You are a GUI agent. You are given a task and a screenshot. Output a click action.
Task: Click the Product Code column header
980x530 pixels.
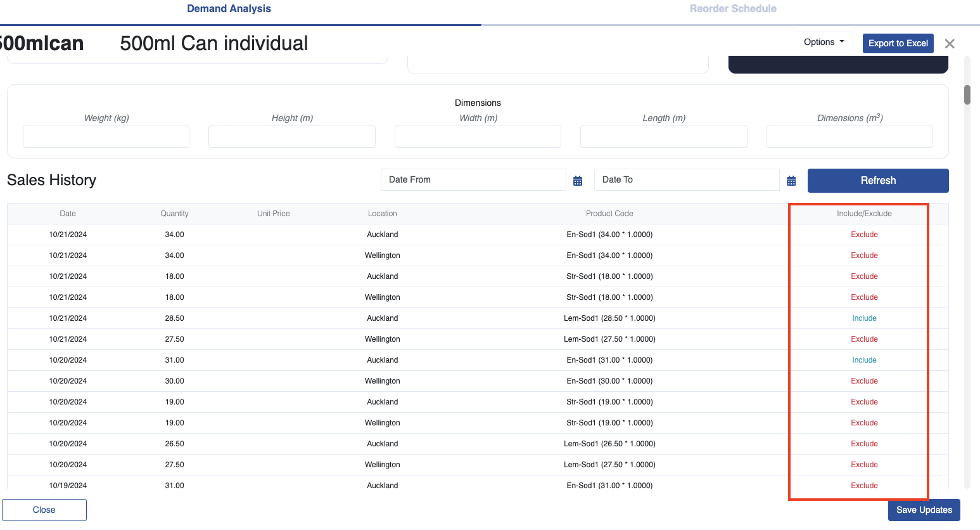click(x=609, y=214)
